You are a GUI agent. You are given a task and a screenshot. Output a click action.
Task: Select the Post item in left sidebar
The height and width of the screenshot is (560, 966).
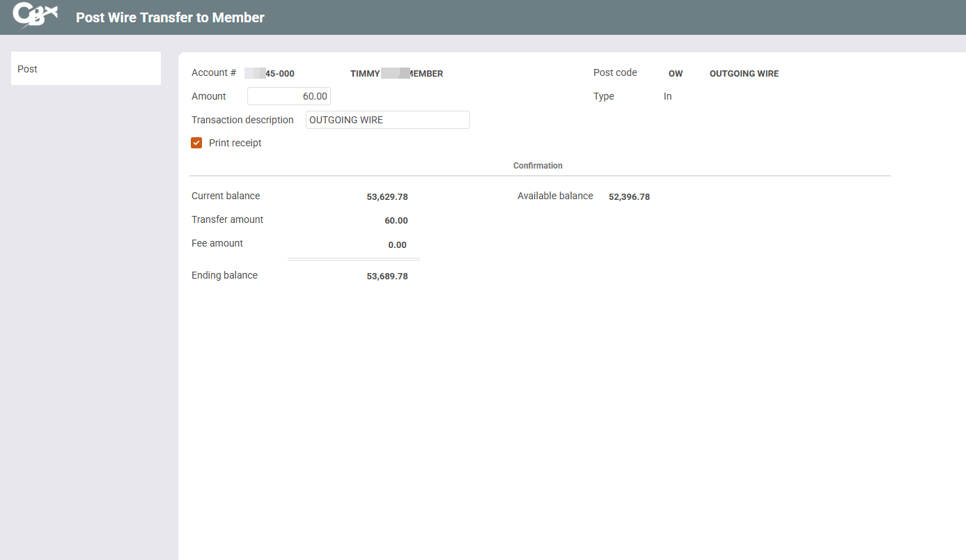tap(86, 69)
